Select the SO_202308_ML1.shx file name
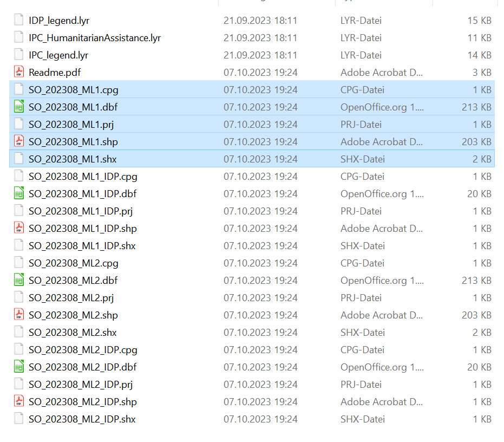Screen dimensions: 504x442 click(x=73, y=159)
